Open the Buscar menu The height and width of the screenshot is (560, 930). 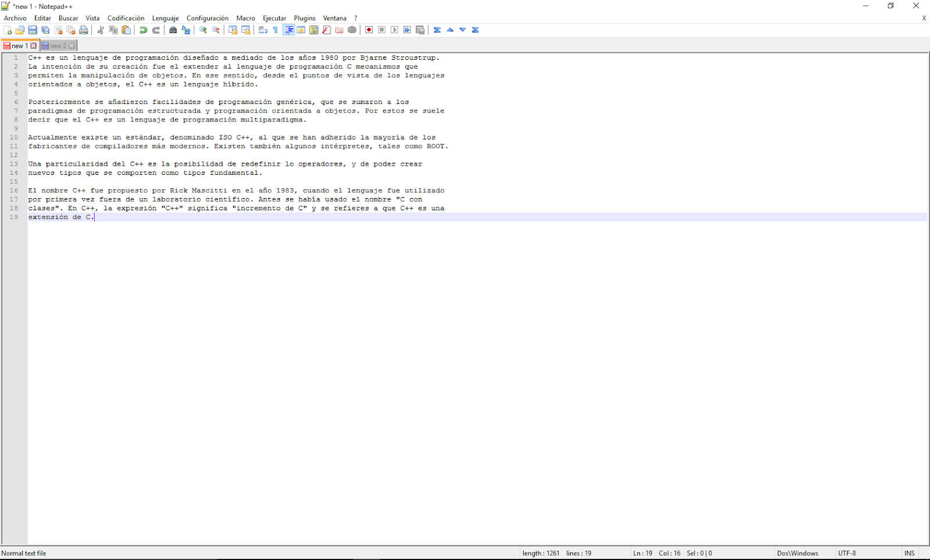click(x=68, y=18)
